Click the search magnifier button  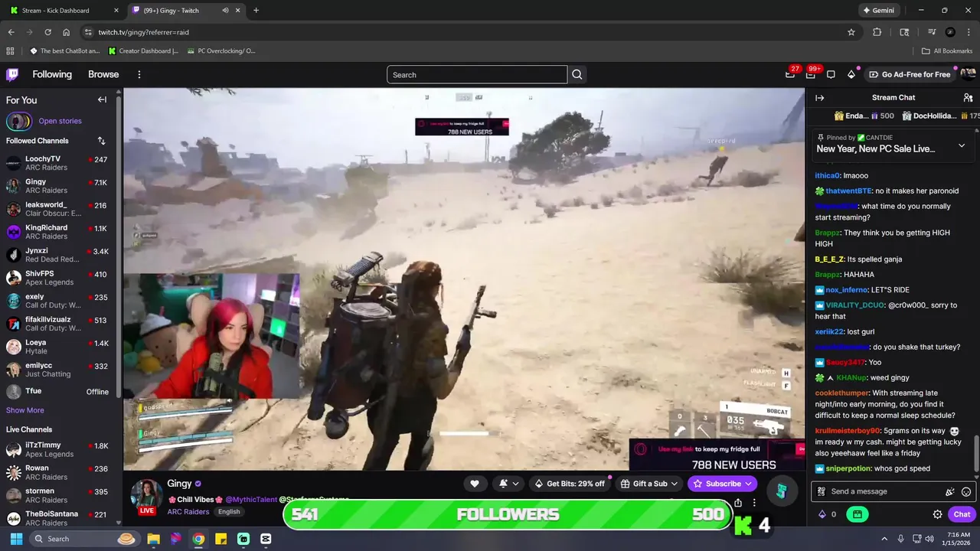point(577,74)
